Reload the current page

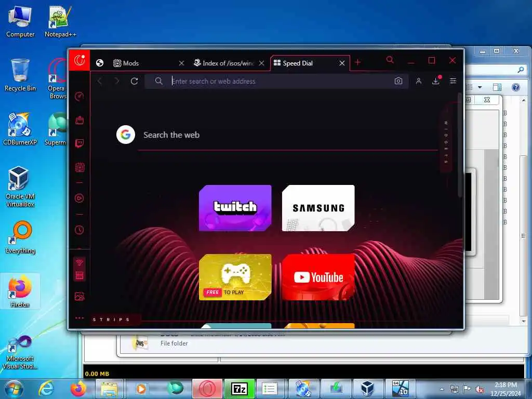point(135,81)
